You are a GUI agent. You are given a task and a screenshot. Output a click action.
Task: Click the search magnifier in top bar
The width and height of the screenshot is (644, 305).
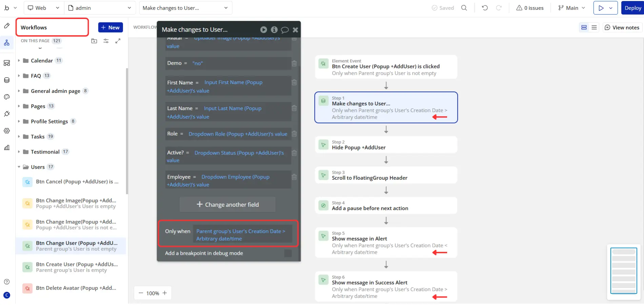(x=464, y=8)
